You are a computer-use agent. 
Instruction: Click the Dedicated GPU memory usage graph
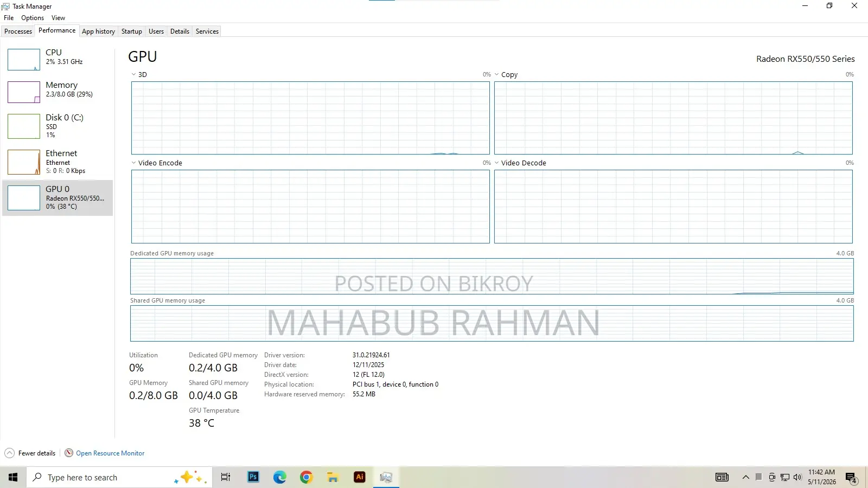coord(492,277)
